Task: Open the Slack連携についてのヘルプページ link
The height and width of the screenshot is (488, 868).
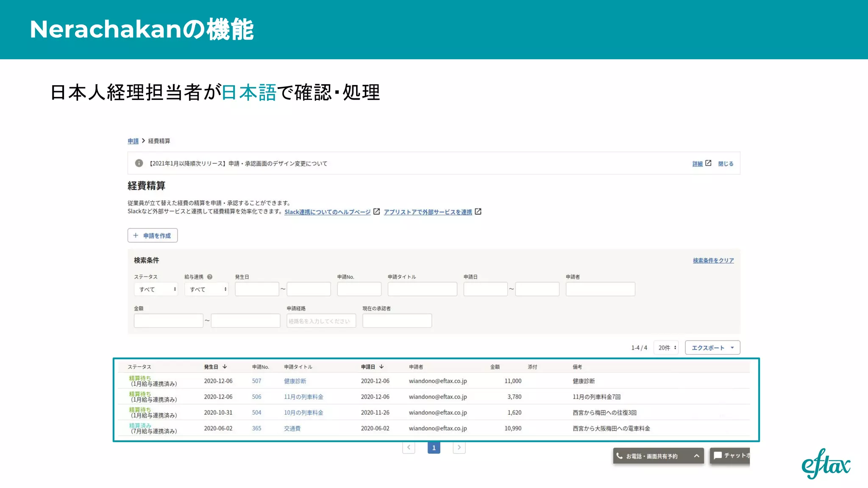Action: (x=327, y=212)
